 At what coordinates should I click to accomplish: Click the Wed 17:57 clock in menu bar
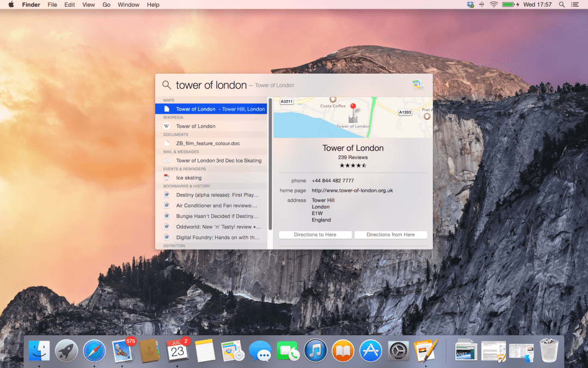[x=537, y=4]
